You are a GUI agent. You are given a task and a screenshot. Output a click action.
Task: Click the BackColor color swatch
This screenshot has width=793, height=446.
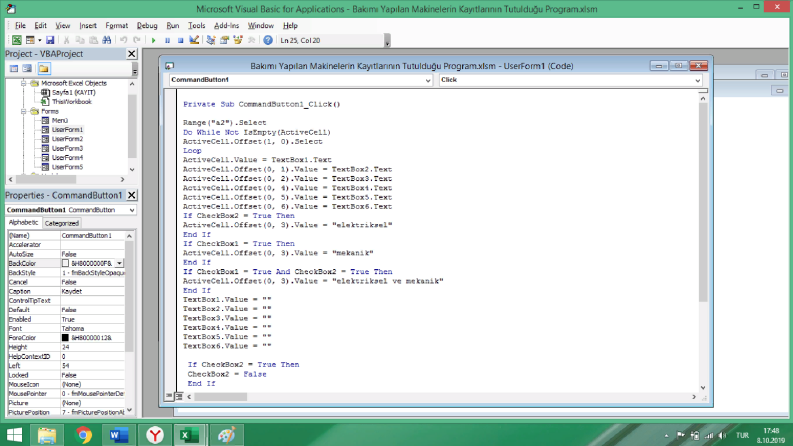[65, 263]
